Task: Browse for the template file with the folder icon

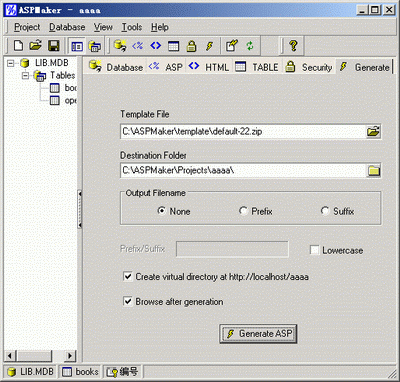Action: coord(373,131)
